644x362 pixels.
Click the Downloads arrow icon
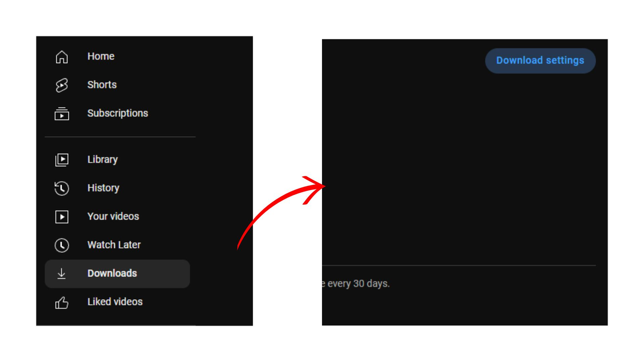click(x=62, y=274)
